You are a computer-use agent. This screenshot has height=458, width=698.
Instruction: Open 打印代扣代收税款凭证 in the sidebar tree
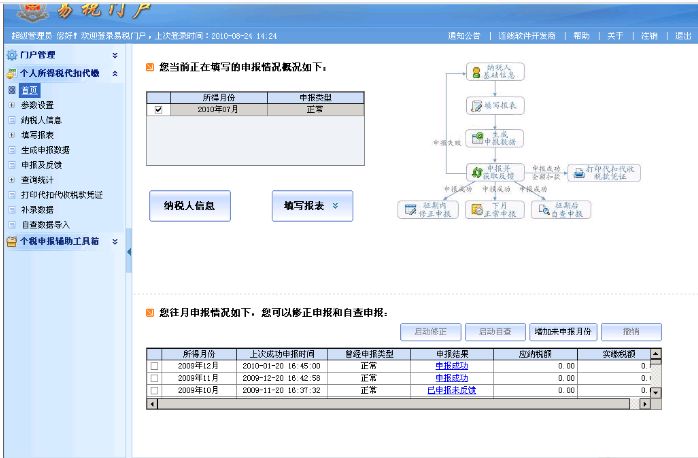click(x=62, y=195)
